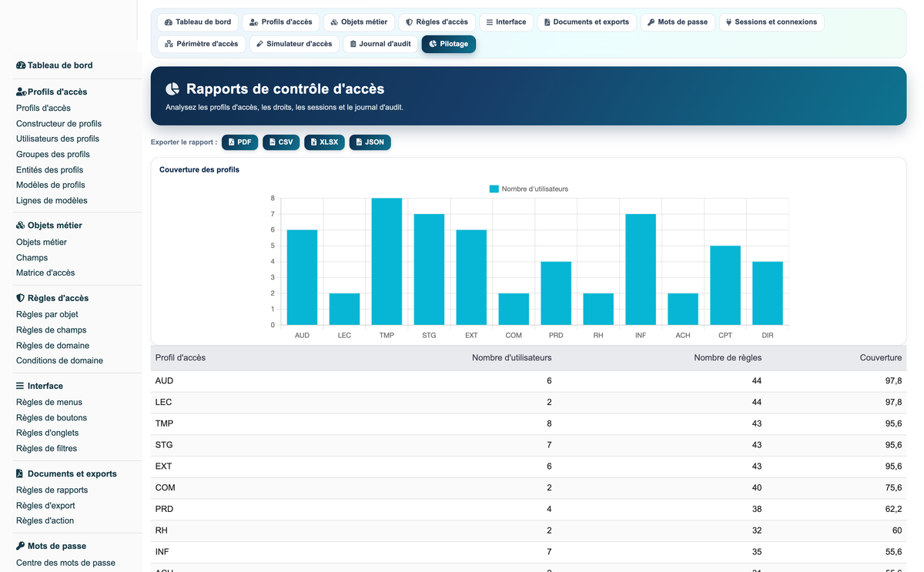Export the report as XLSX
924x572 pixels.
(x=324, y=142)
